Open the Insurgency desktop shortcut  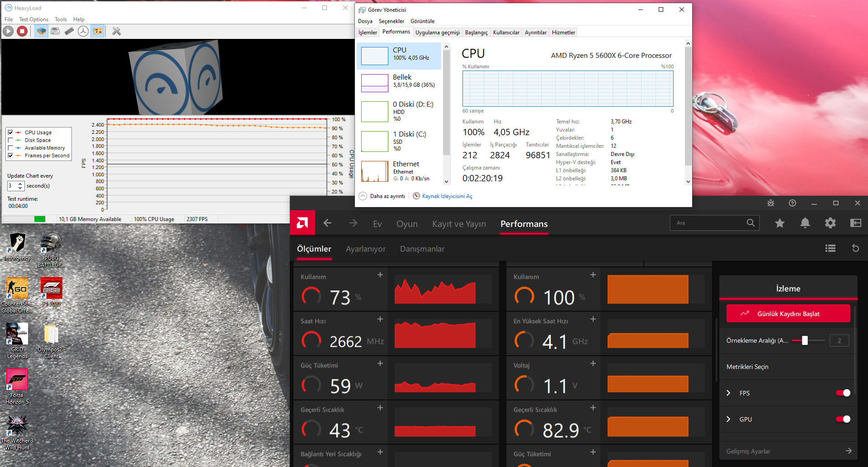pyautogui.click(x=17, y=247)
